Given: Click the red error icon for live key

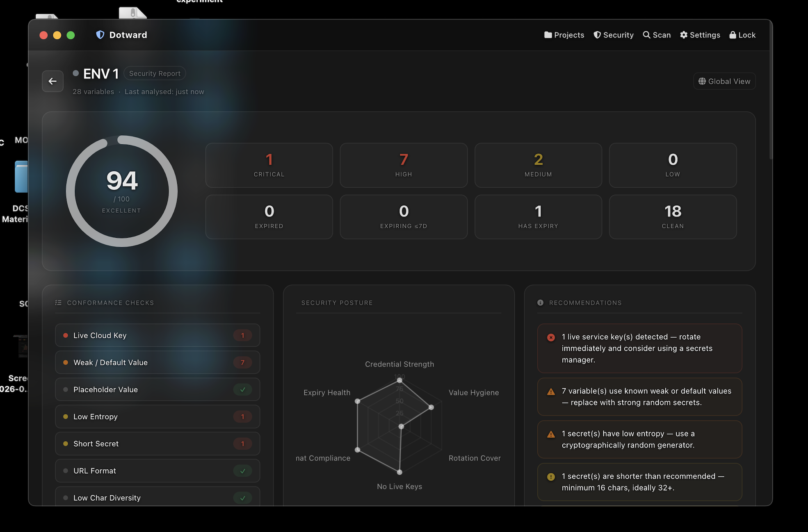Looking at the screenshot, I should tap(551, 337).
